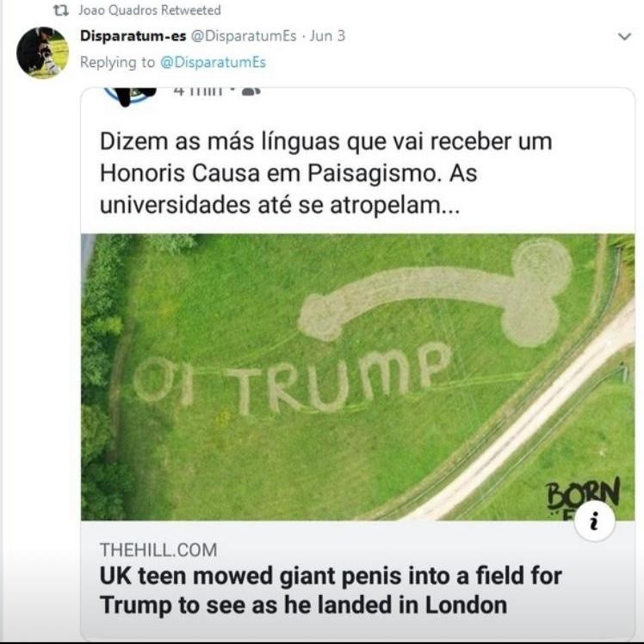Image resolution: width=644 pixels, height=644 pixels.
Task: Click the embedded post's 4 min timestamp
Action: [198, 91]
